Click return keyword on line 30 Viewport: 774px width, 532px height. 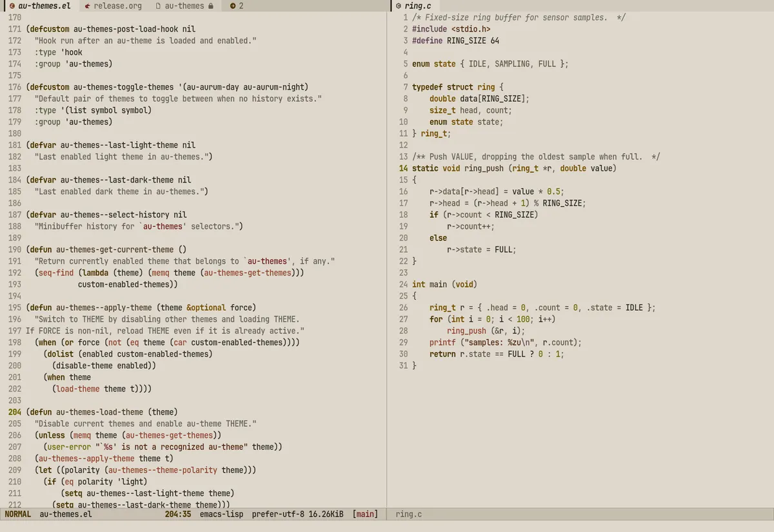(442, 354)
